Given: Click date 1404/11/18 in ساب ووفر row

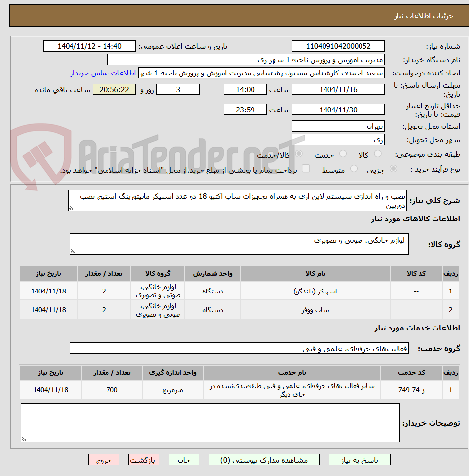Looking at the screenshot, I should [48, 310].
